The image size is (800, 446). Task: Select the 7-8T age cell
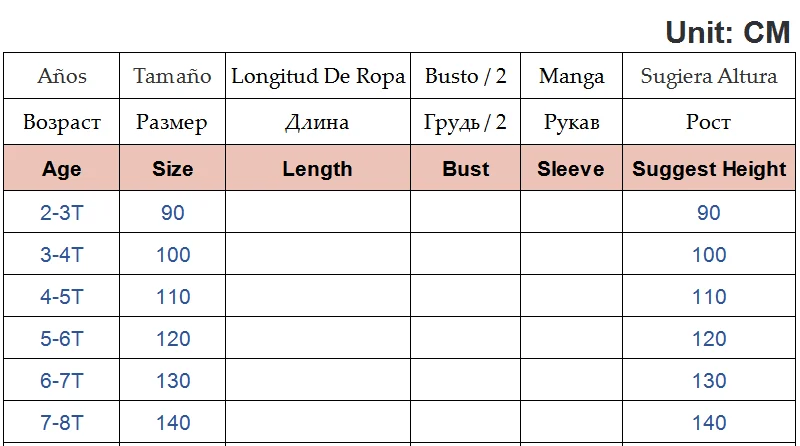[62, 422]
